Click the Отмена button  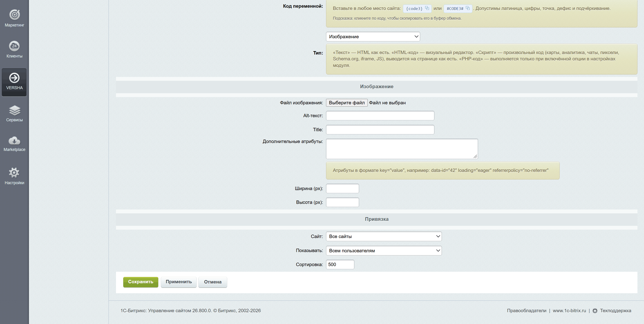point(213,282)
